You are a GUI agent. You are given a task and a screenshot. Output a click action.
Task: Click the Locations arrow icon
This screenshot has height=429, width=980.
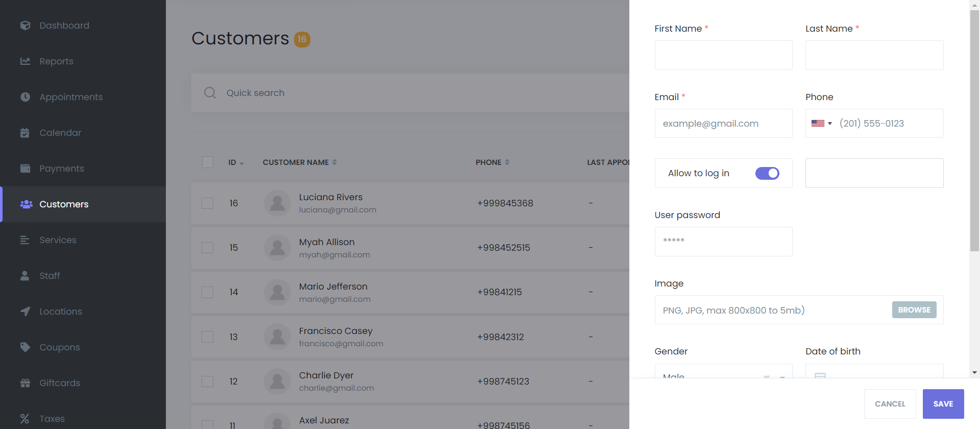pos(25,312)
